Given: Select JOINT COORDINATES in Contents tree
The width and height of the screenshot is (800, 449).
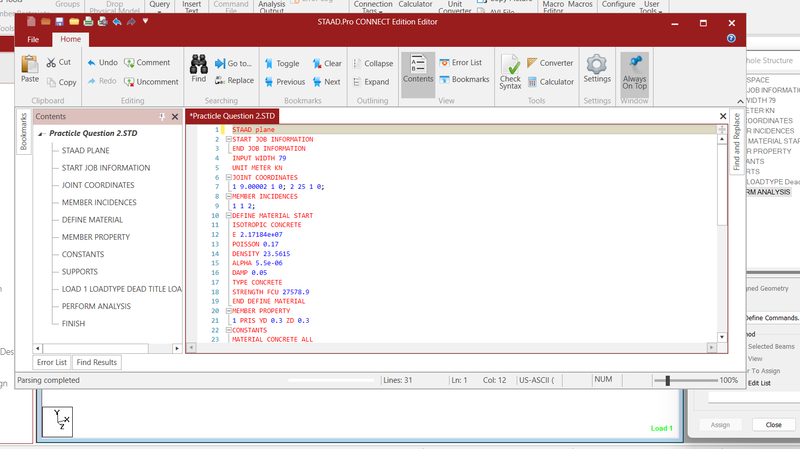Looking at the screenshot, I should (98, 185).
